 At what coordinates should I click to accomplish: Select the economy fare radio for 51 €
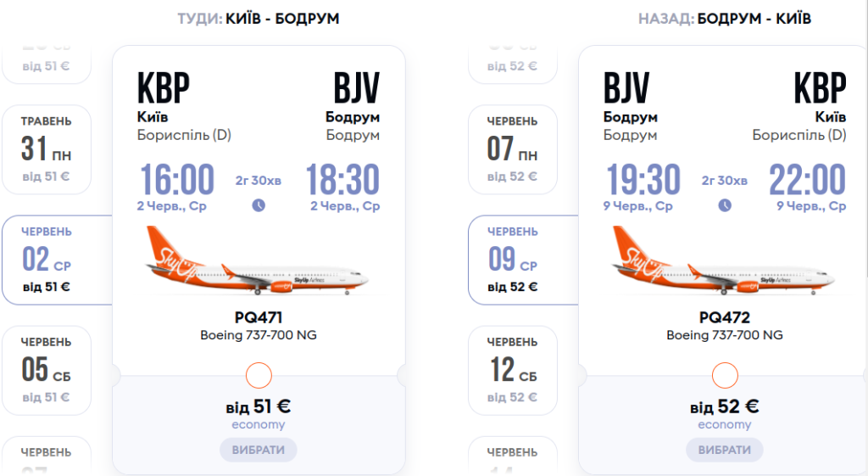[x=258, y=375]
